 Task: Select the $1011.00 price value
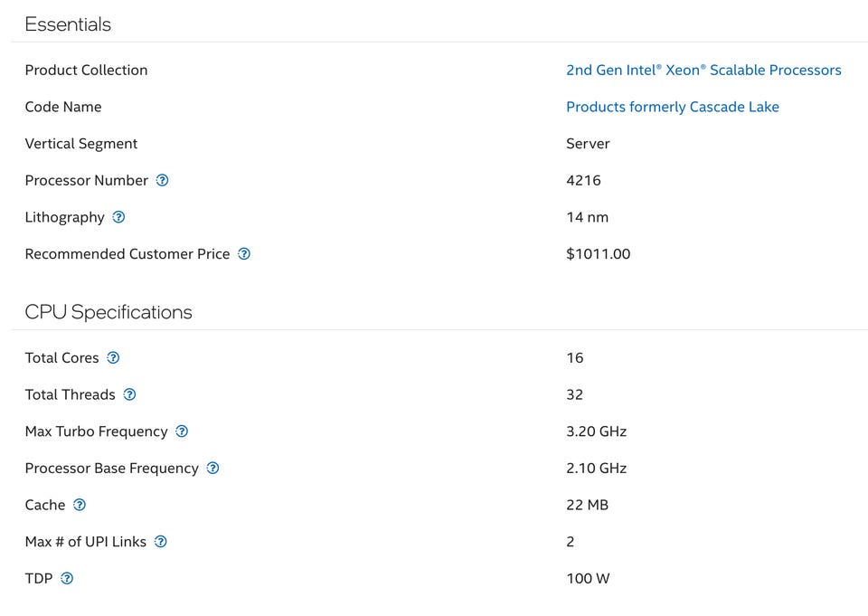point(598,254)
